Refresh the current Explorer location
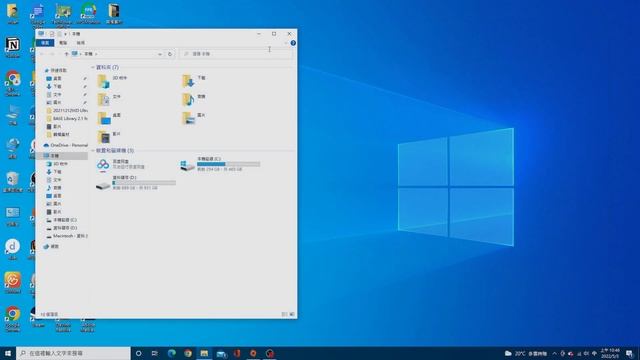 [170, 54]
